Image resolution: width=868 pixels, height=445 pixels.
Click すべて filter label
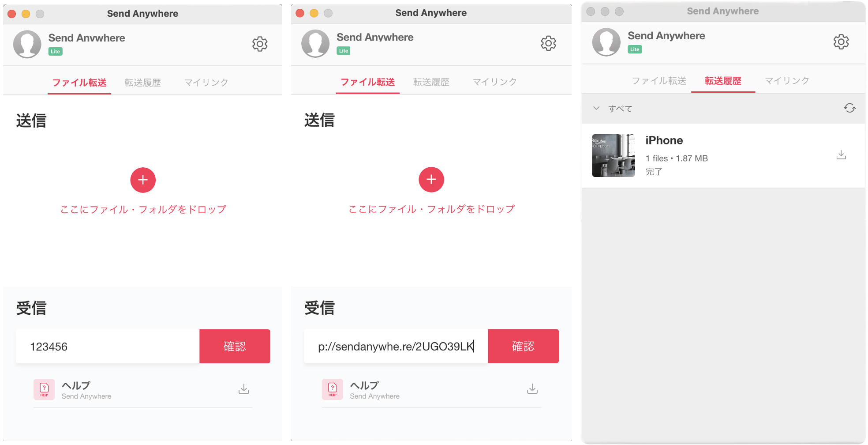(x=620, y=109)
